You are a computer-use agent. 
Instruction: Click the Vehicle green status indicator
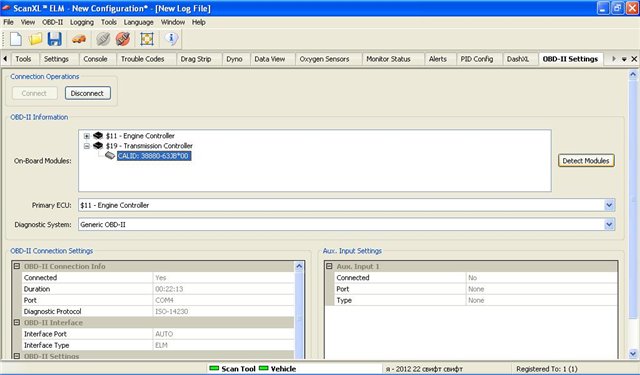coord(264,368)
